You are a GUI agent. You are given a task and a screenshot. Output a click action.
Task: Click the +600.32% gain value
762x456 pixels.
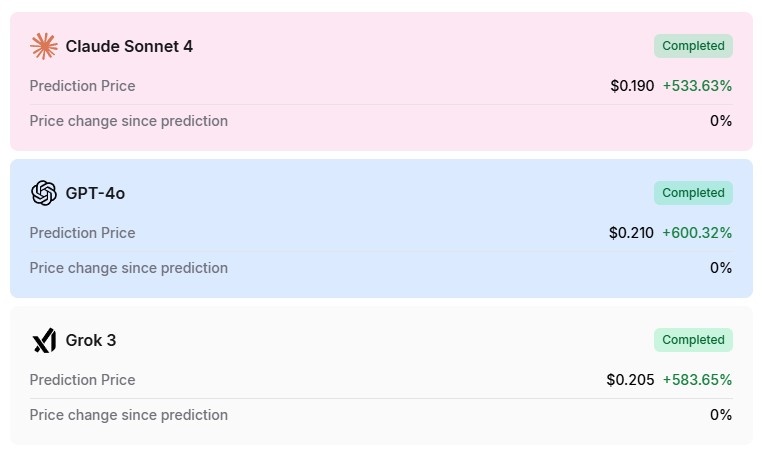697,233
